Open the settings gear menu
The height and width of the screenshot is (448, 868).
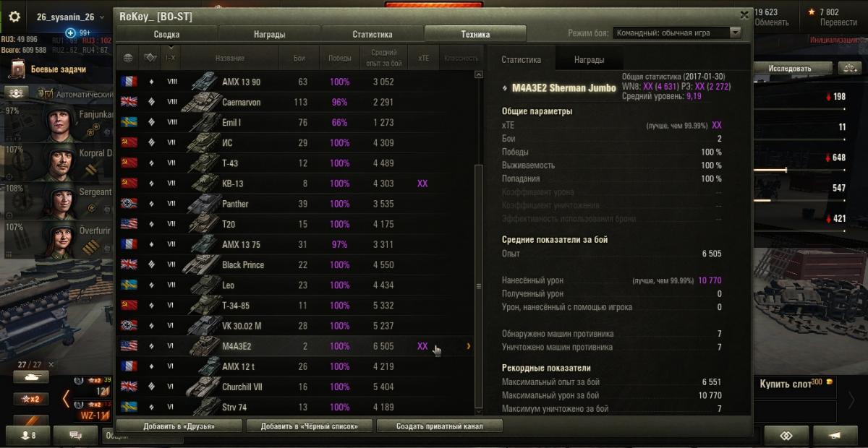click(x=15, y=17)
